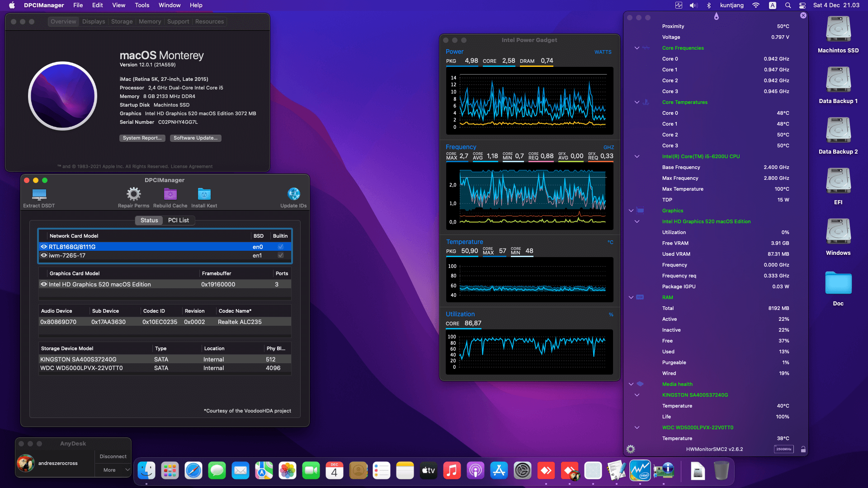Open Launchpad from the Dock

(170, 471)
